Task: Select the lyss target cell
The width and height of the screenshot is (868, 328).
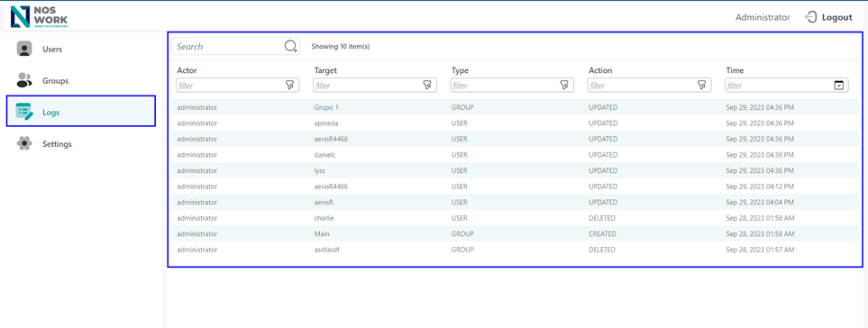Action: point(319,171)
